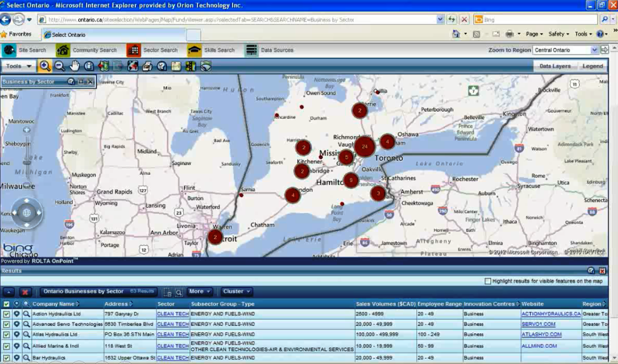Click the 24 cluster marker near Toronto
618x364 pixels.
[x=365, y=147]
